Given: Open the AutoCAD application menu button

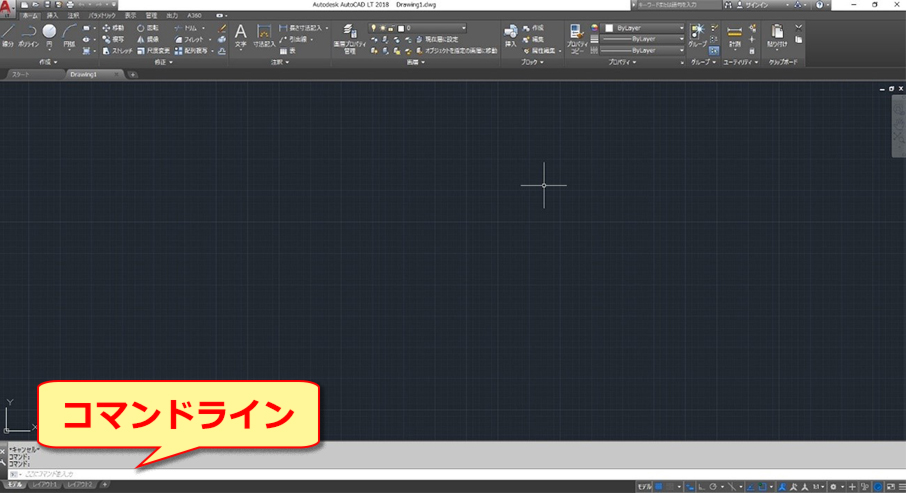Looking at the screenshot, I should pyautogui.click(x=6, y=8).
